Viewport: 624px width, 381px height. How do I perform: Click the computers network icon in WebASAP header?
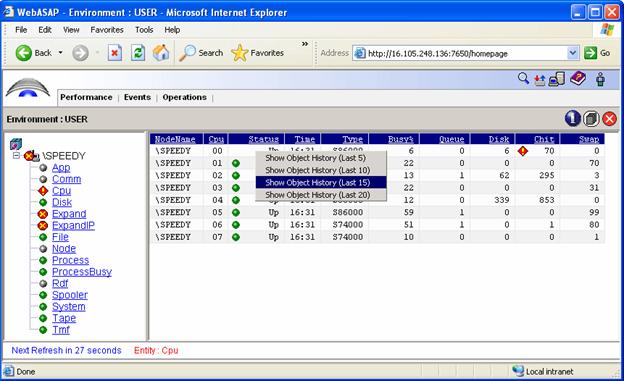[557, 79]
